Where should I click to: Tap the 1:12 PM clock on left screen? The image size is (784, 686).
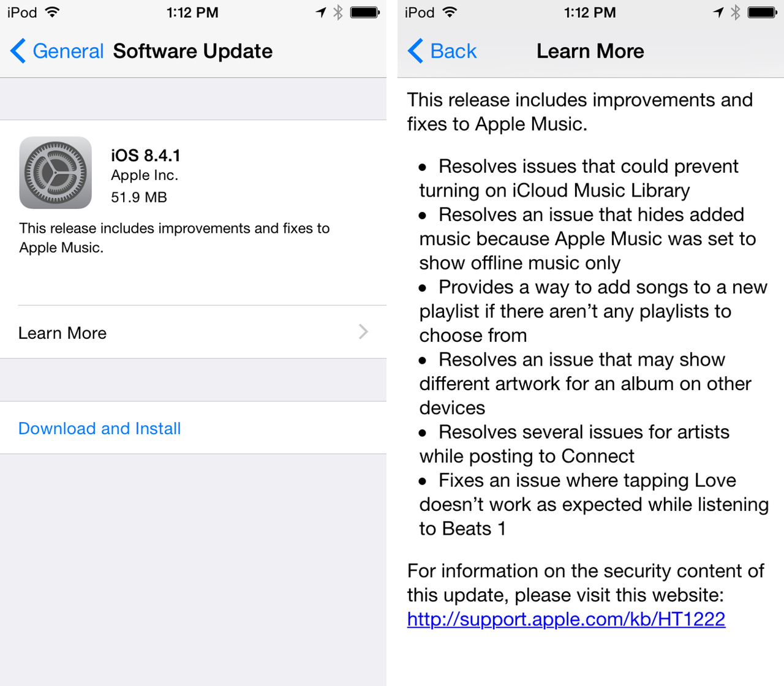pyautogui.click(x=192, y=12)
